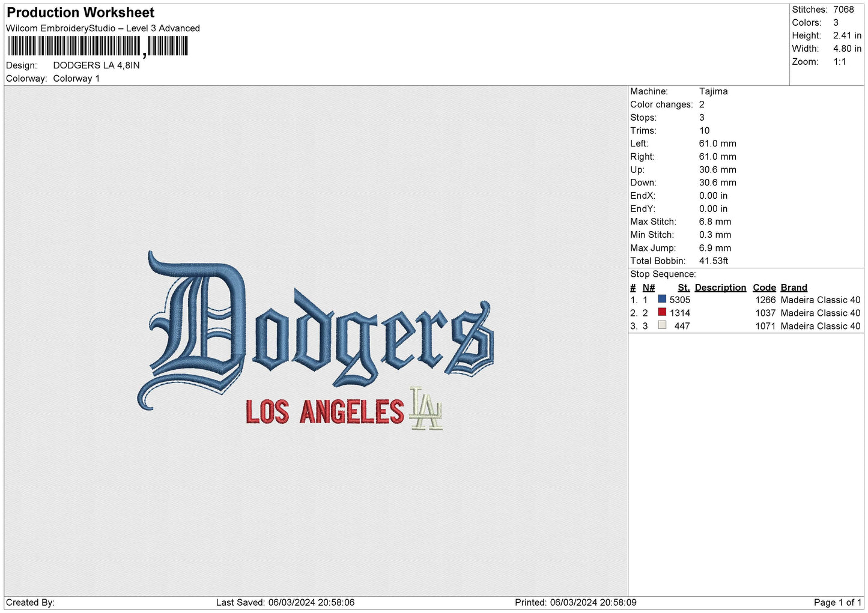
Task: Click thread code 1266
Action: pyautogui.click(x=765, y=300)
